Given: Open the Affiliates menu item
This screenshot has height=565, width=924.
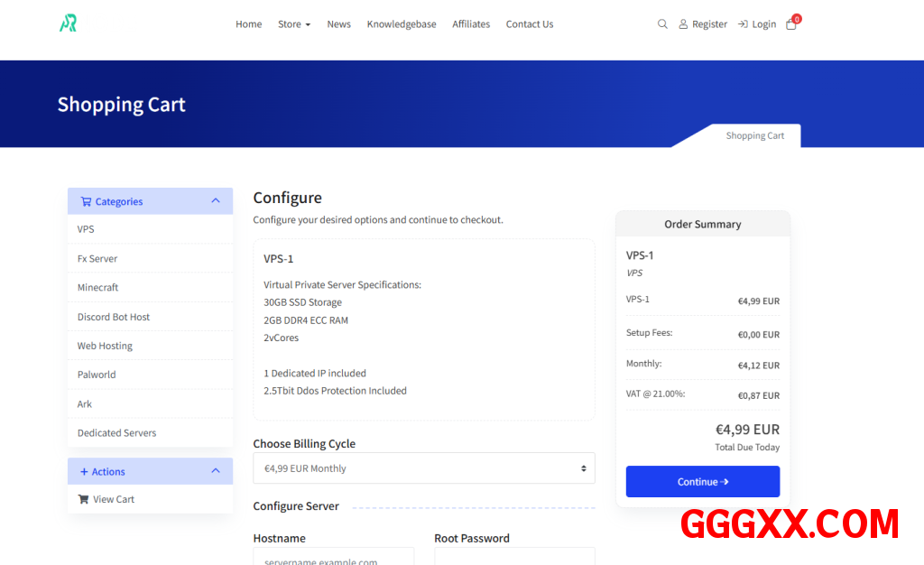Looking at the screenshot, I should (471, 24).
